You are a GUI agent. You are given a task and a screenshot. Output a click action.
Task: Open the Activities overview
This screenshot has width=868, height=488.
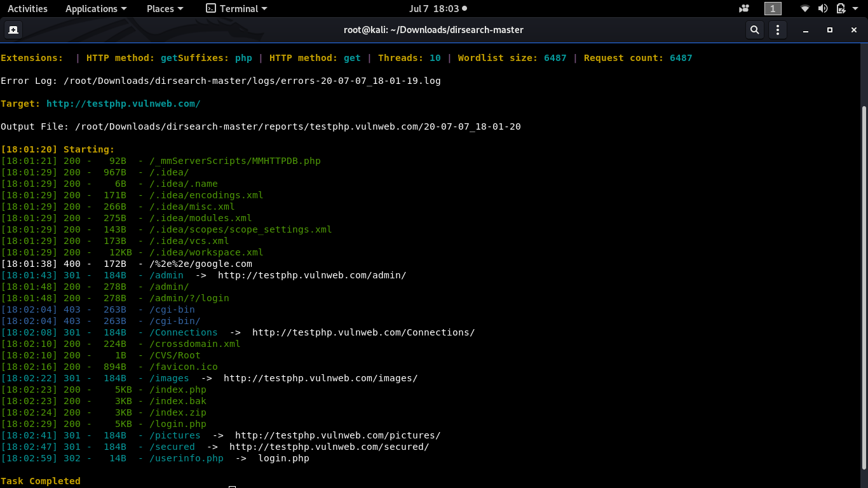tap(27, 9)
